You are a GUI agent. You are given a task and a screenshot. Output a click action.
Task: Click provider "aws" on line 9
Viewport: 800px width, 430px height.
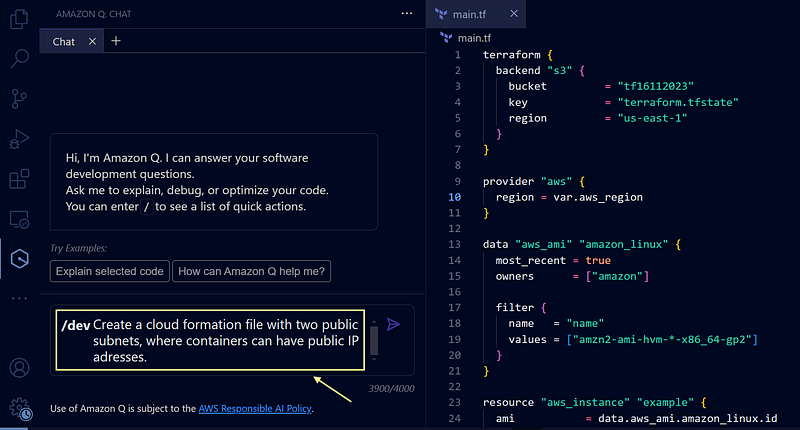tap(534, 182)
